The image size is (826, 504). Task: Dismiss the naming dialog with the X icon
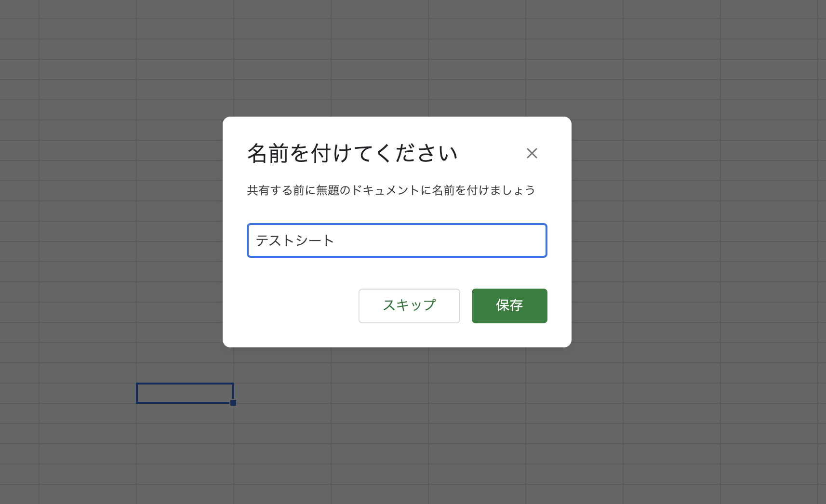[532, 153]
